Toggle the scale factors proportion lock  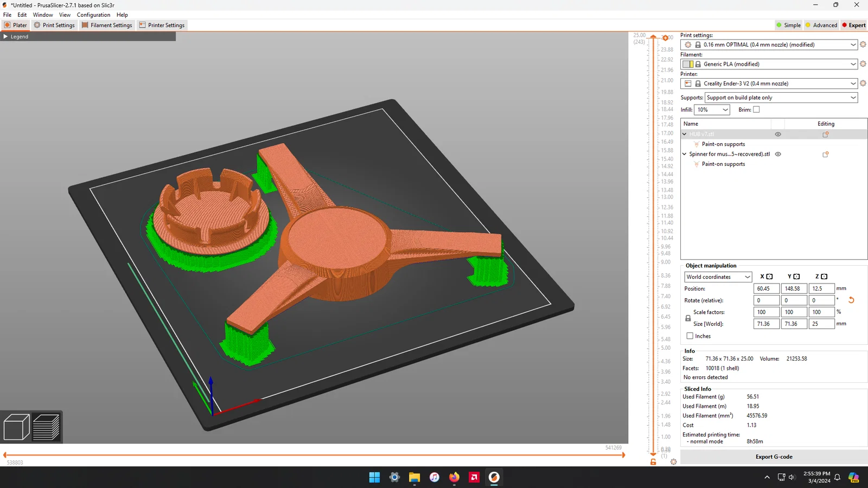[x=688, y=318]
